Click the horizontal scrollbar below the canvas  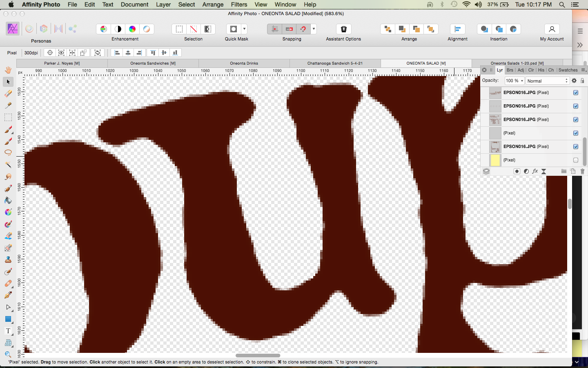[x=258, y=355]
